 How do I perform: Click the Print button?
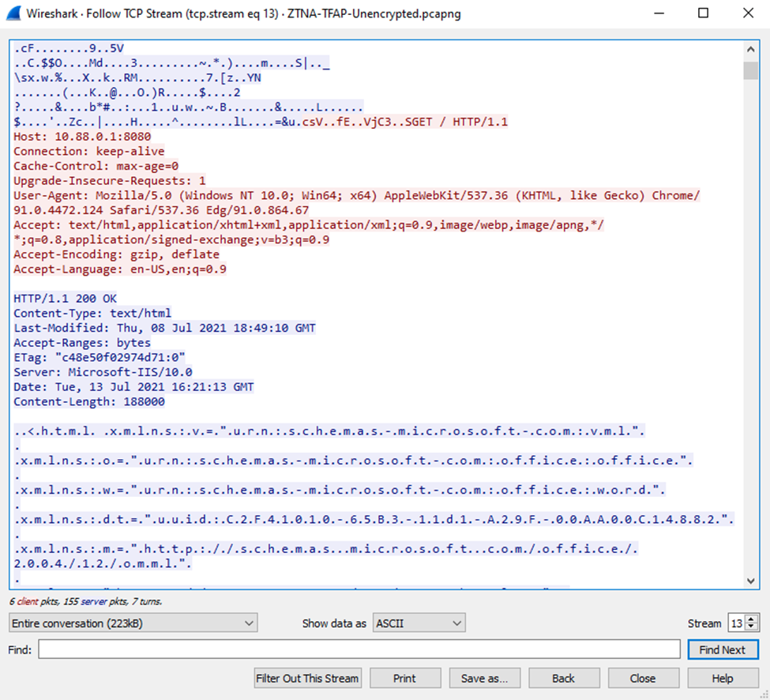404,678
